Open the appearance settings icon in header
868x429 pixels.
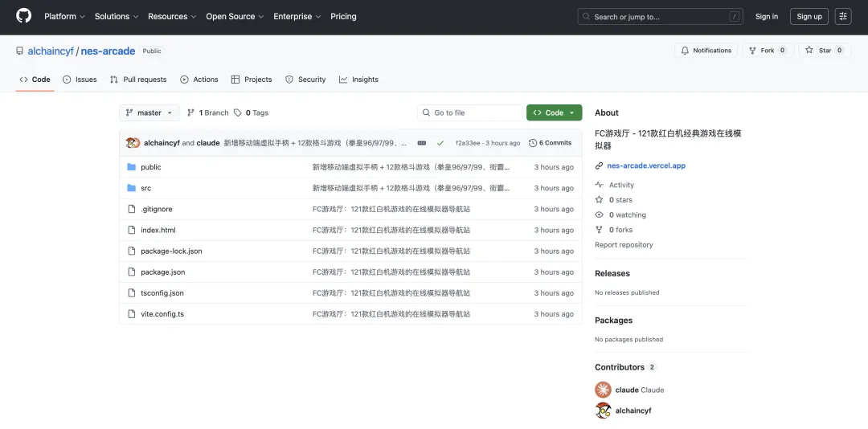(843, 16)
